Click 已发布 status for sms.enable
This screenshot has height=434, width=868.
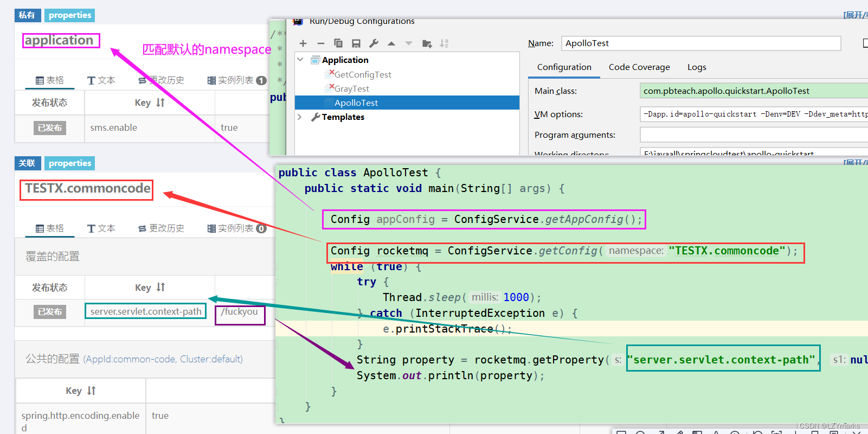click(50, 128)
